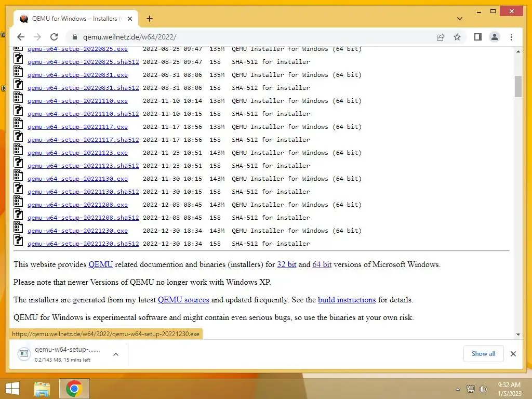Screen dimensions: 532x399
Task: Open the browser side panel icon
Action: [478, 37]
